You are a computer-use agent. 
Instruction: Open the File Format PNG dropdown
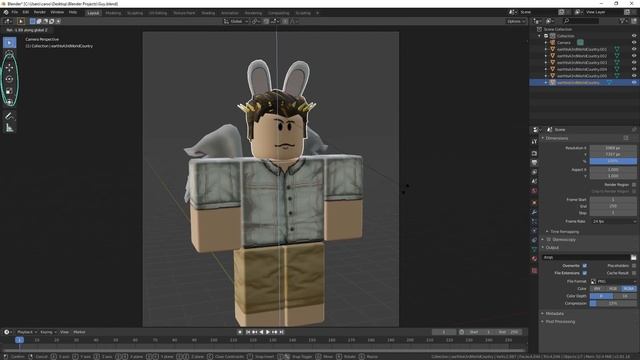coord(613,282)
